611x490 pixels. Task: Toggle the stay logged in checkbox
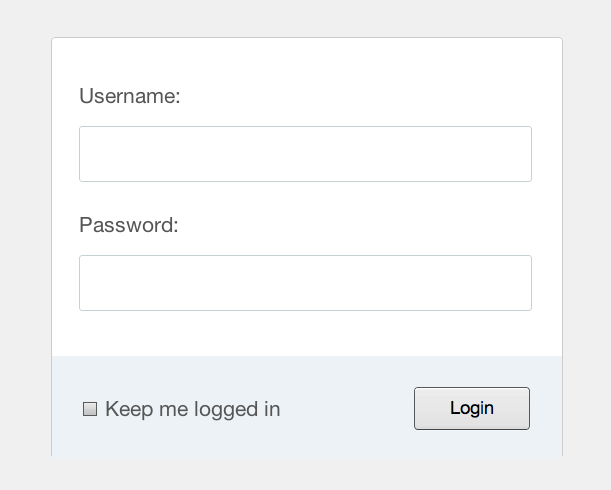pyautogui.click(x=90, y=409)
